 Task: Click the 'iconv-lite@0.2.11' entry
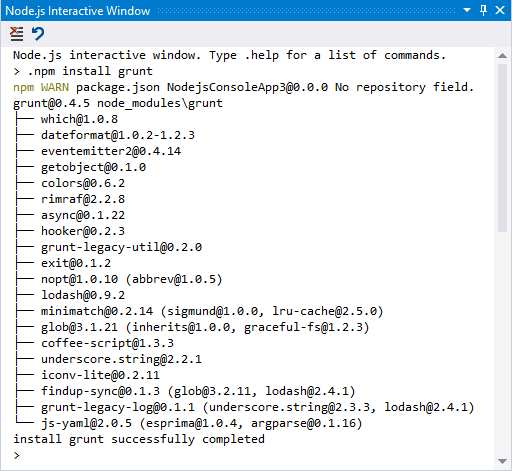[100, 375]
